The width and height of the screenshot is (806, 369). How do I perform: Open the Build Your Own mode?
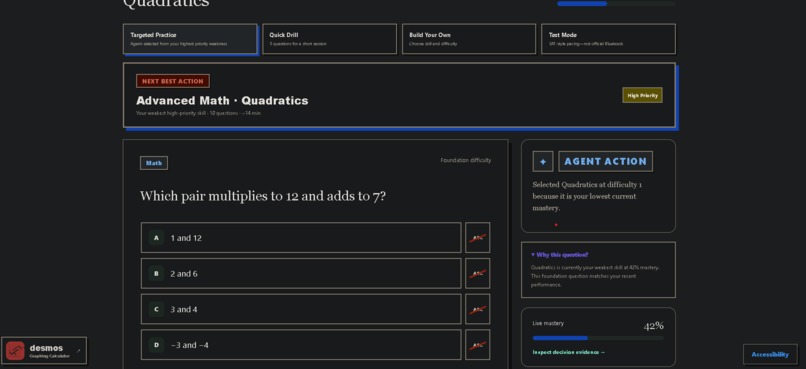pyautogui.click(x=469, y=39)
